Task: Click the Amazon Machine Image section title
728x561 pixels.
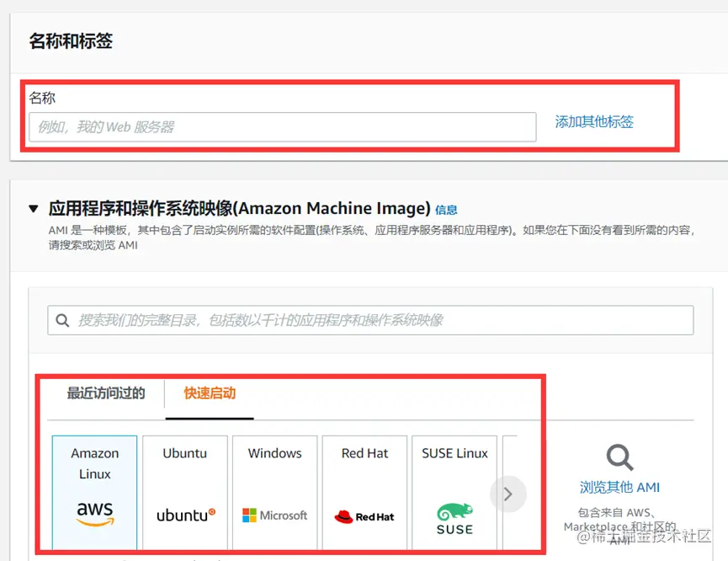Action: point(240,209)
